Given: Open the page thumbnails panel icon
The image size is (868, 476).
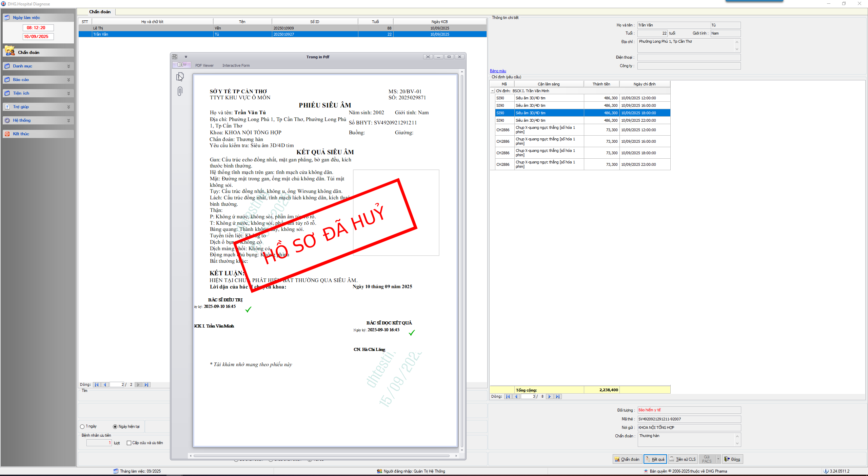Looking at the screenshot, I should tap(180, 77).
